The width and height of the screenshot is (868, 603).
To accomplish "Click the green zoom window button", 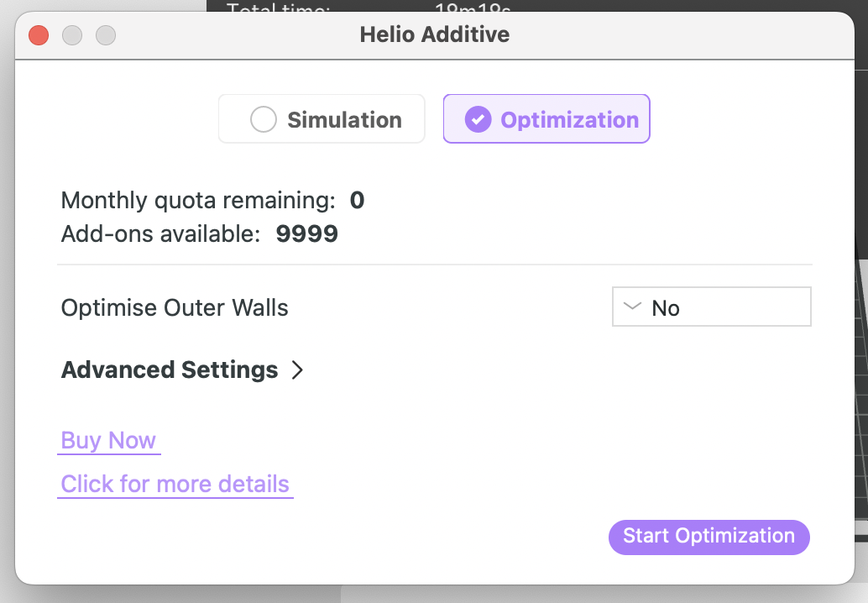I will pos(106,35).
